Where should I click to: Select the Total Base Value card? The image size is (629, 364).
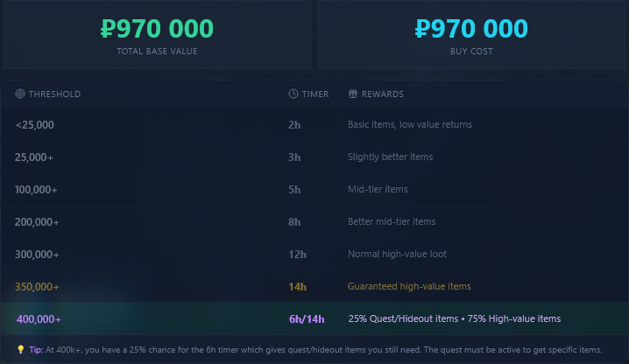158,34
